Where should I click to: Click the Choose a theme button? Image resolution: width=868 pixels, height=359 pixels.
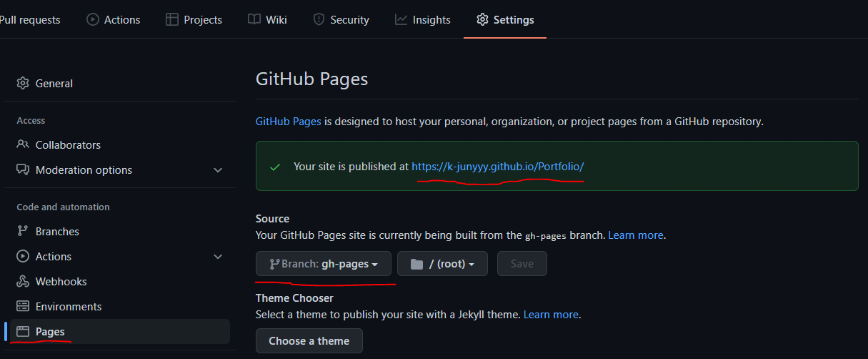coord(309,341)
